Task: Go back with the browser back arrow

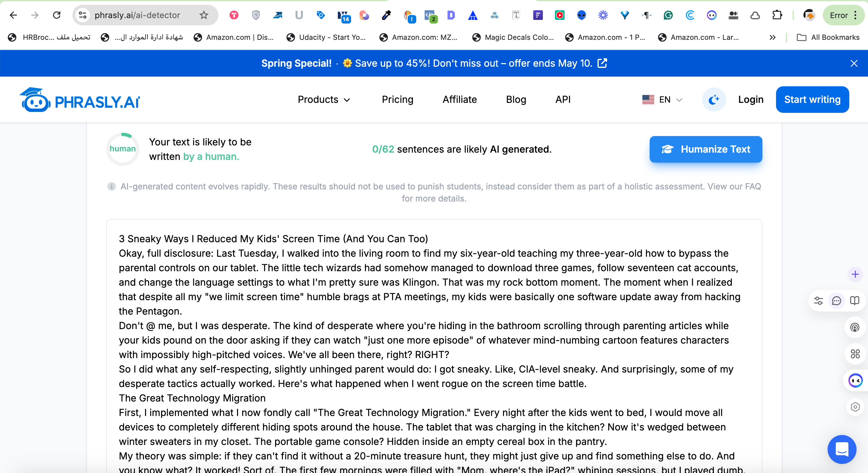Action: [14, 15]
